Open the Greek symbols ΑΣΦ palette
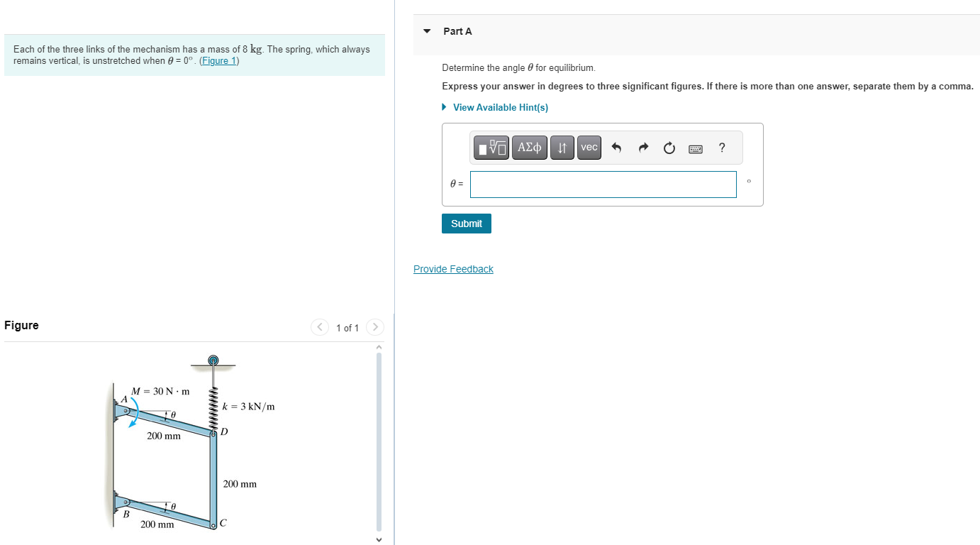 (530, 148)
